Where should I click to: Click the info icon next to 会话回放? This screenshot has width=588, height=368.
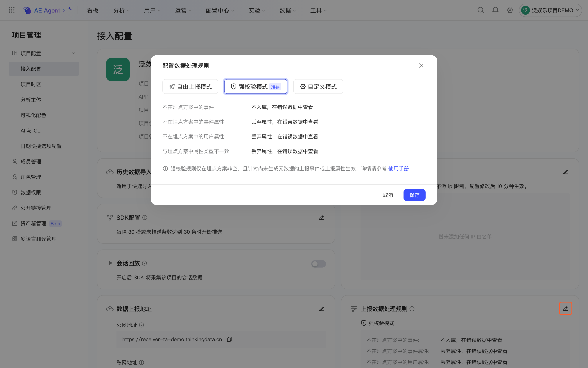click(x=144, y=263)
